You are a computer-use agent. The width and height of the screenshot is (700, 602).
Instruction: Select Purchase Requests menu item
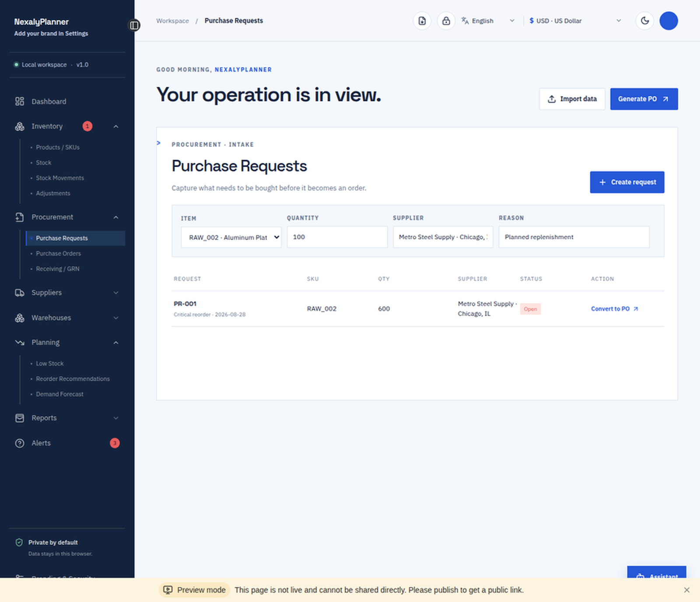click(75, 238)
